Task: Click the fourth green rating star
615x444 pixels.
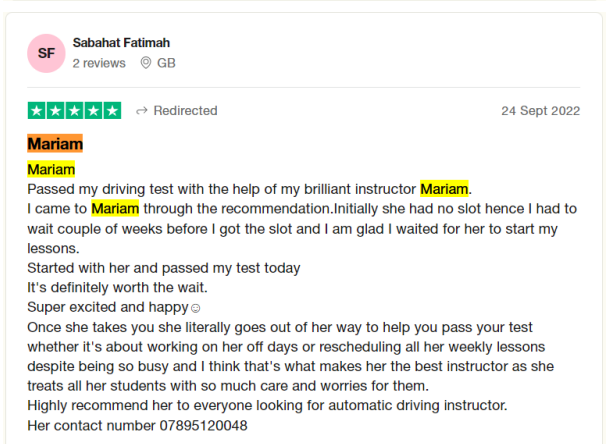Action: click(x=93, y=111)
